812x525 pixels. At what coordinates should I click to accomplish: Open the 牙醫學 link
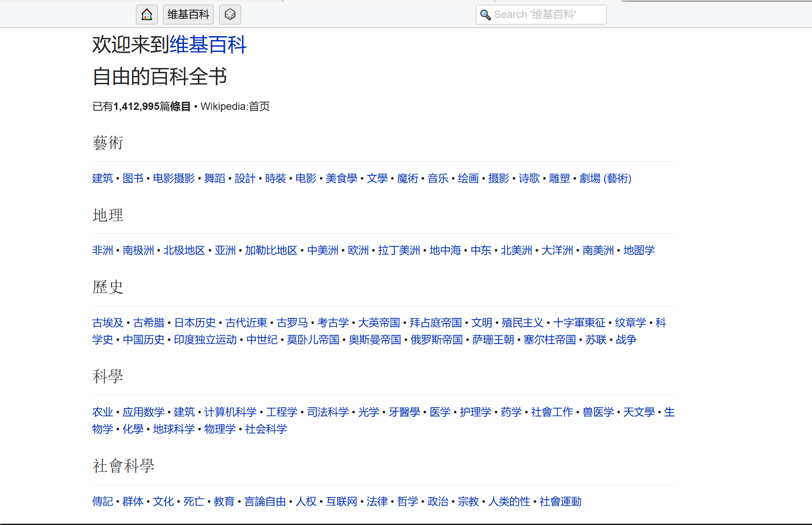pyautogui.click(x=404, y=412)
